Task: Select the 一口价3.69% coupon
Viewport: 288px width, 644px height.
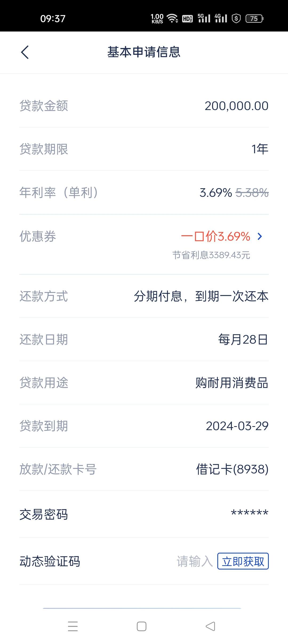Action: click(215, 236)
